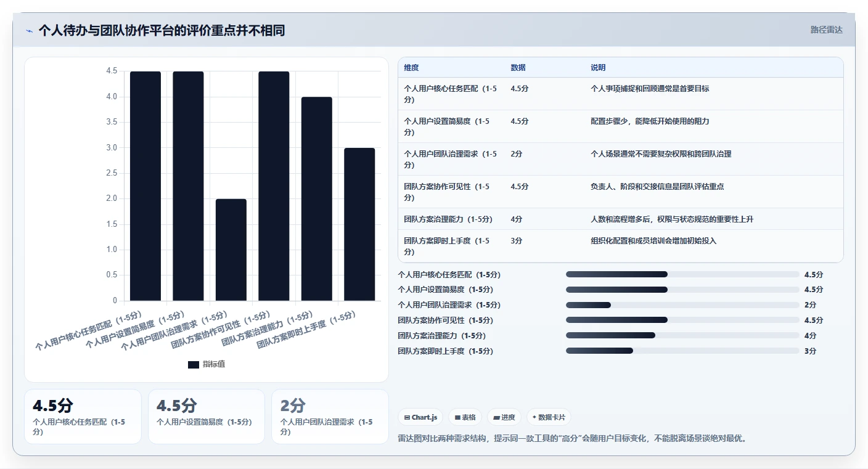Click the progress bar for 个人用户设置简易度
Screen dimensions: 868x469
tap(682, 290)
